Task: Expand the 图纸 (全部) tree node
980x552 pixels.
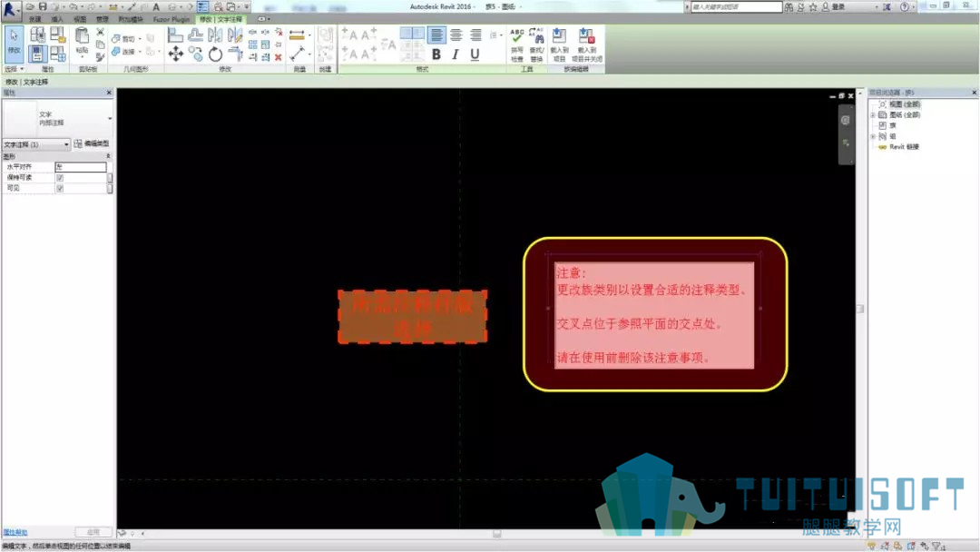Action: click(x=873, y=115)
